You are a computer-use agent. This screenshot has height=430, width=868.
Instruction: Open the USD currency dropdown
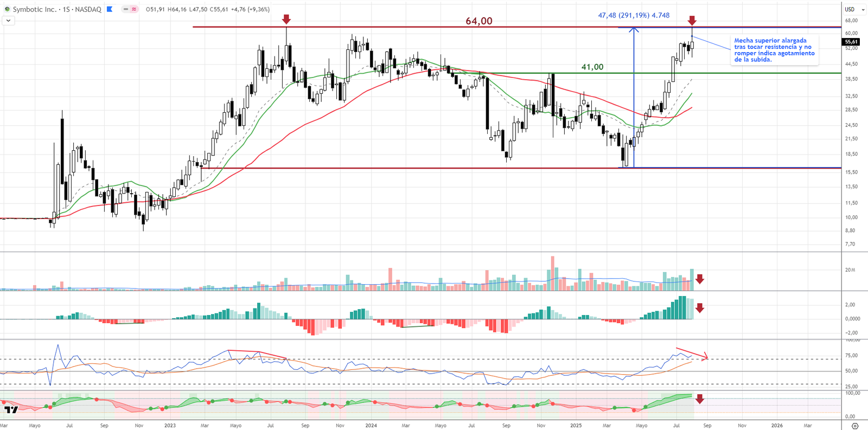coord(854,9)
